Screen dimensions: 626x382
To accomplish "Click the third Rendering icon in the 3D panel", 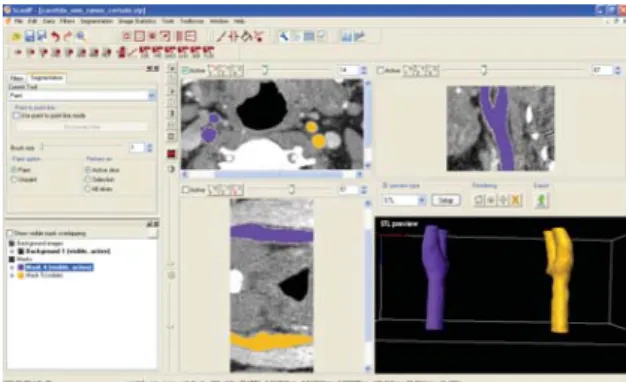I will (503, 200).
